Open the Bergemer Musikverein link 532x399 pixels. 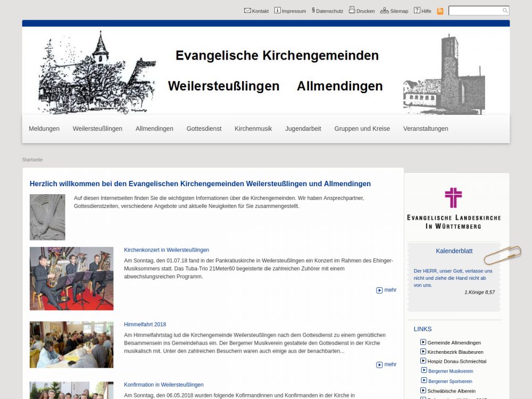(x=450, y=371)
